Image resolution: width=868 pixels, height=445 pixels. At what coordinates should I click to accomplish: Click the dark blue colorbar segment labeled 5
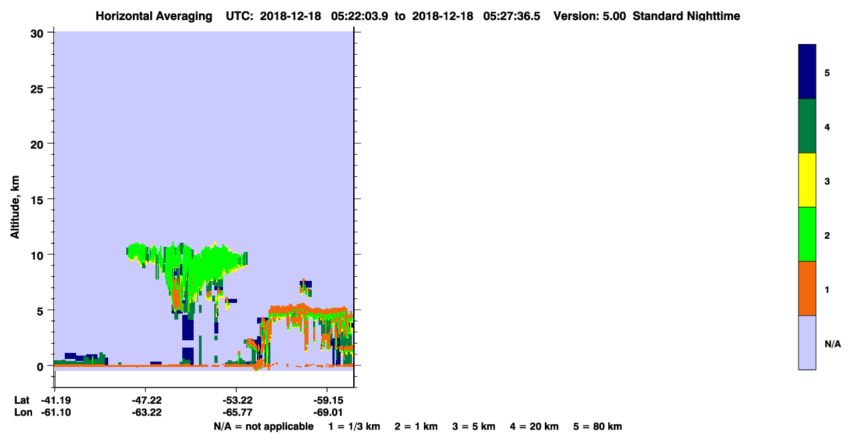807,72
